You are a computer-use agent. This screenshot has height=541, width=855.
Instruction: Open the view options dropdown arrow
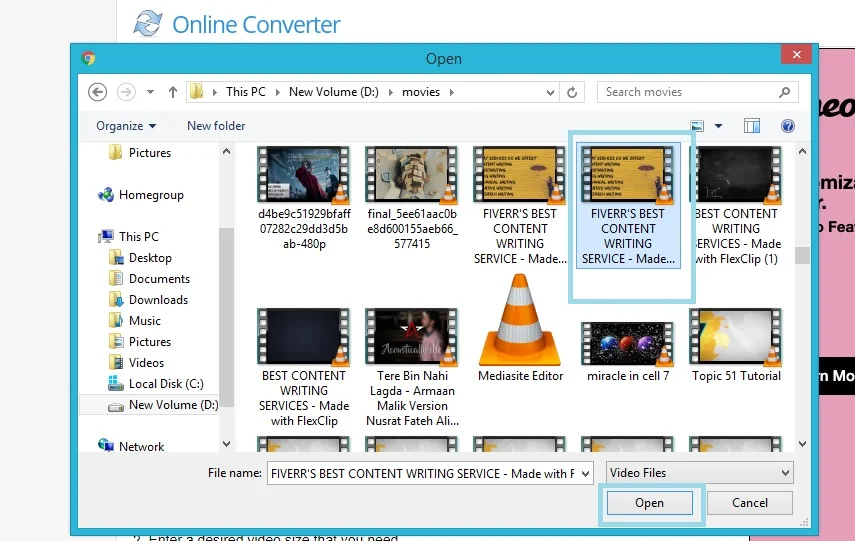click(719, 126)
